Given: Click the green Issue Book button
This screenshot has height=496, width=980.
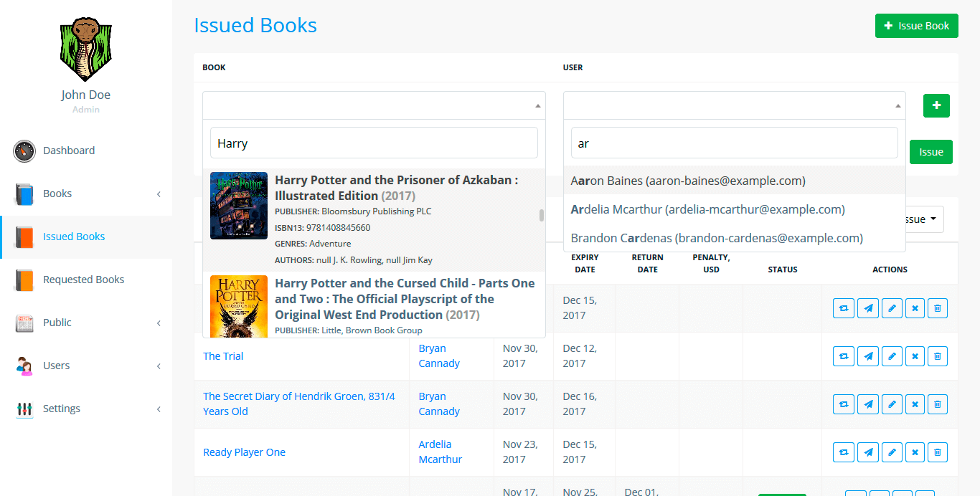Looking at the screenshot, I should (x=916, y=26).
